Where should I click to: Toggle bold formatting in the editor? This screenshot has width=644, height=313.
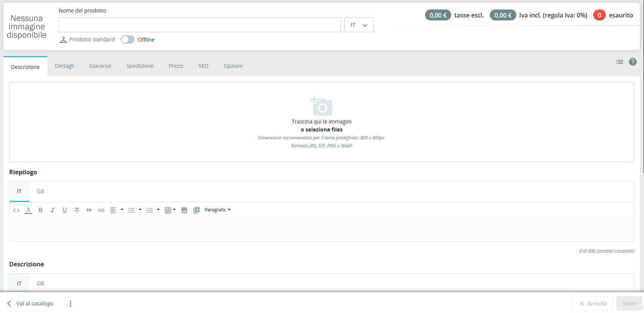41,210
